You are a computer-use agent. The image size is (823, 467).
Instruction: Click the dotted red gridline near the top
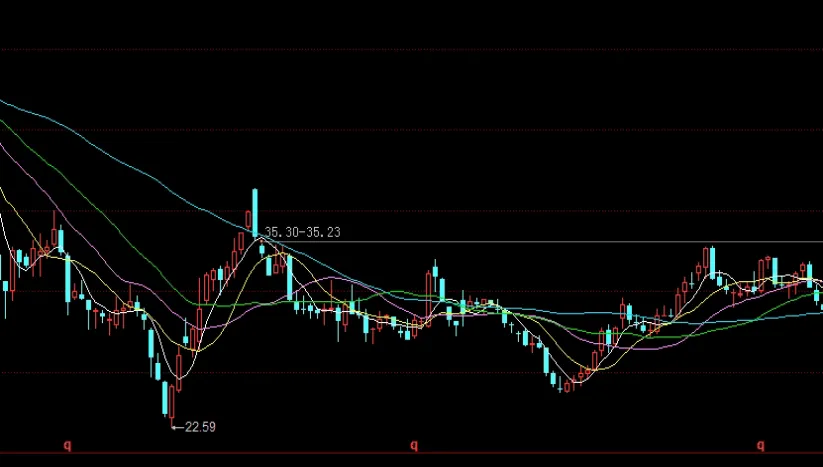pyautogui.click(x=400, y=48)
